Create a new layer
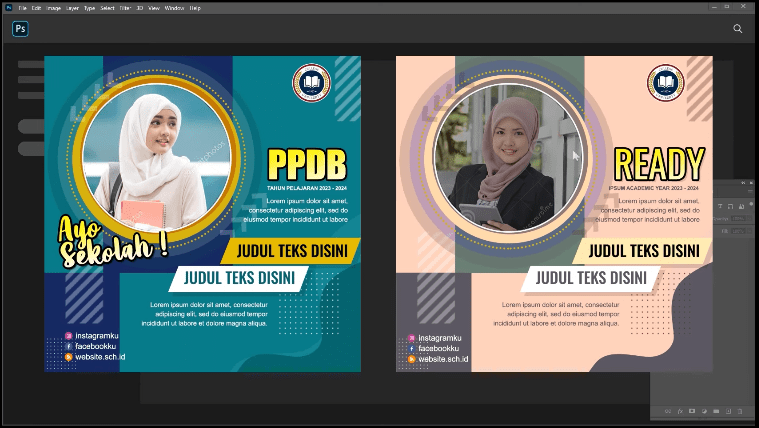Viewport: 759px width, 428px height. tap(727, 411)
